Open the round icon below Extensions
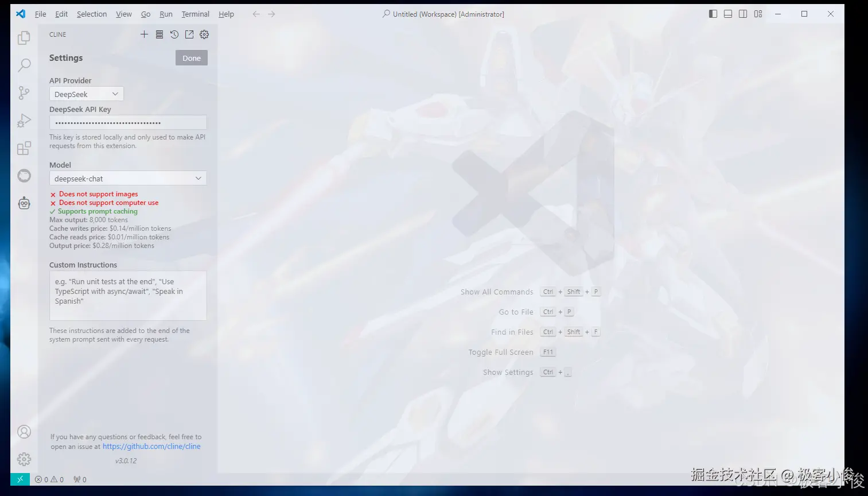This screenshot has height=496, width=868. point(24,176)
